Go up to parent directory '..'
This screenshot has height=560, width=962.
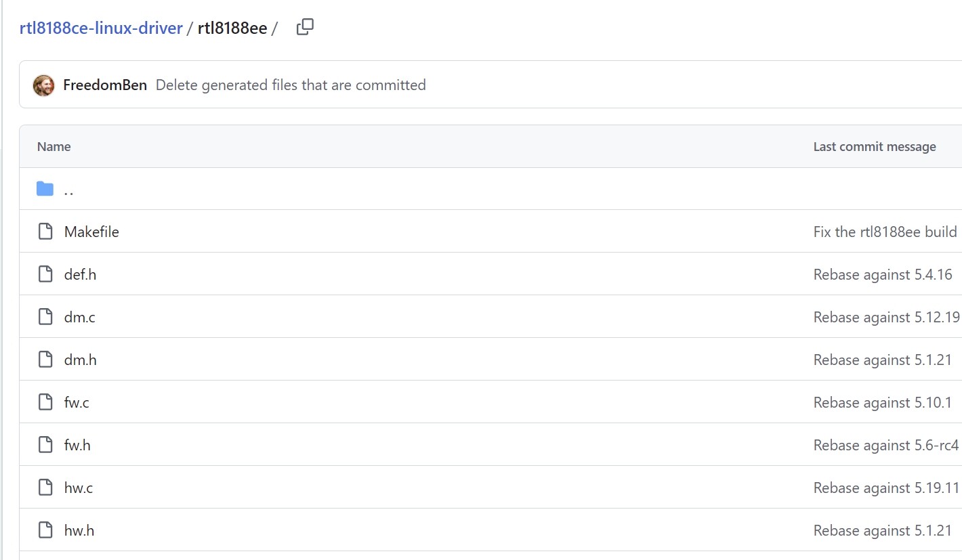tap(68, 190)
